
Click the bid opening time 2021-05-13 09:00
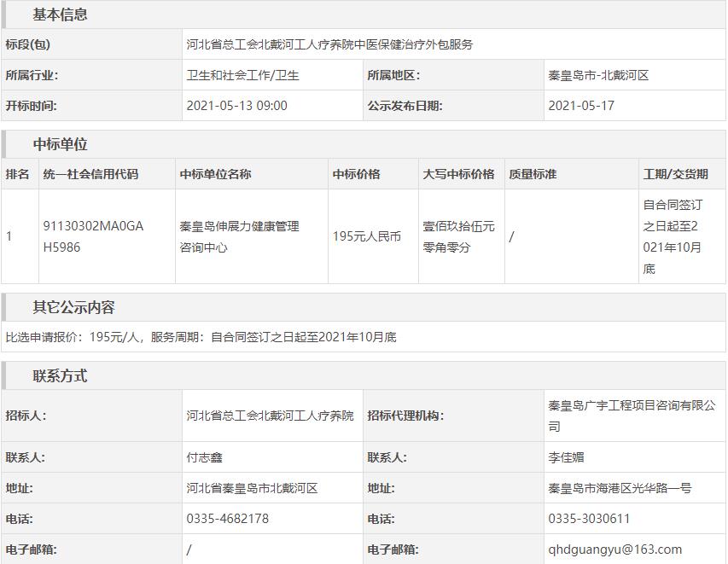pyautogui.click(x=236, y=106)
